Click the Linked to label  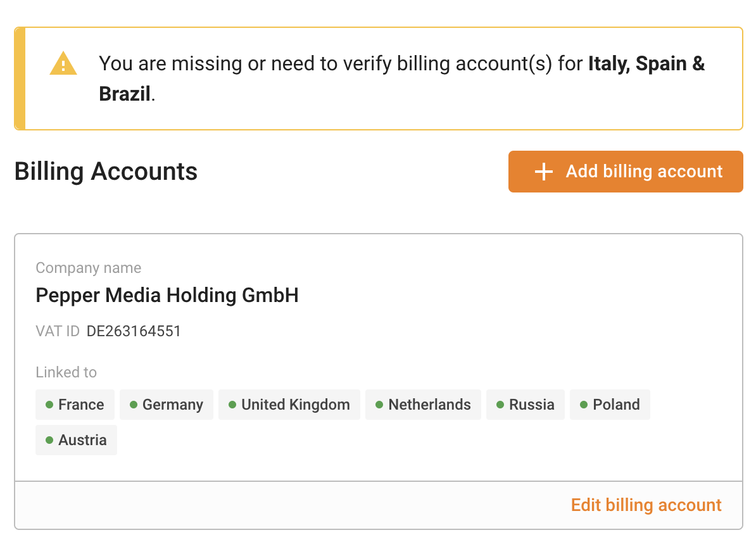click(66, 372)
